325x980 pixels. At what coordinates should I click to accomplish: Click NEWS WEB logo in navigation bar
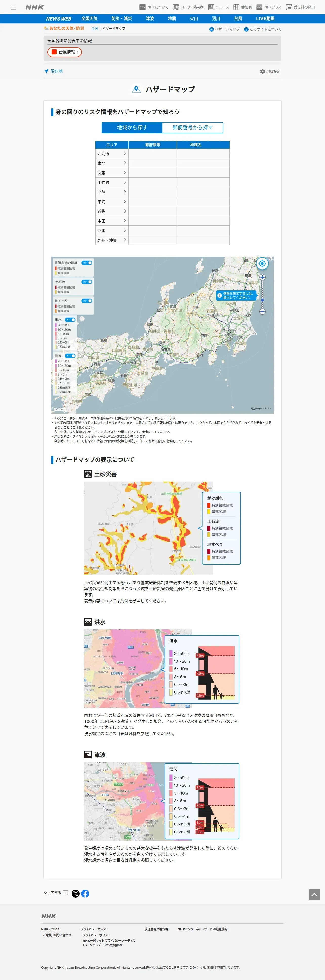point(58,19)
